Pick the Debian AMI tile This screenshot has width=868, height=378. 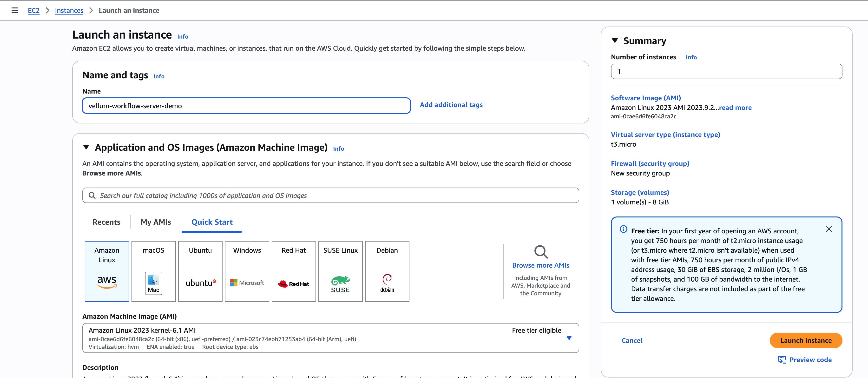coord(387,271)
